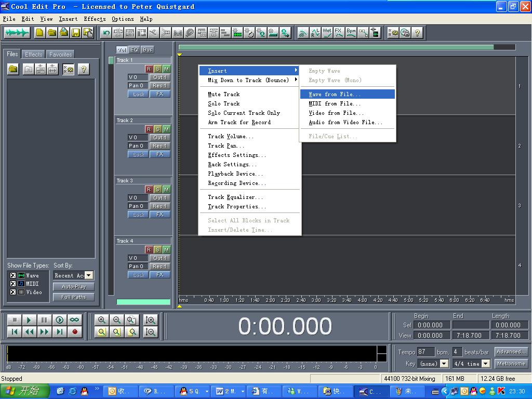Click the FX toolbar icon

(339, 33)
